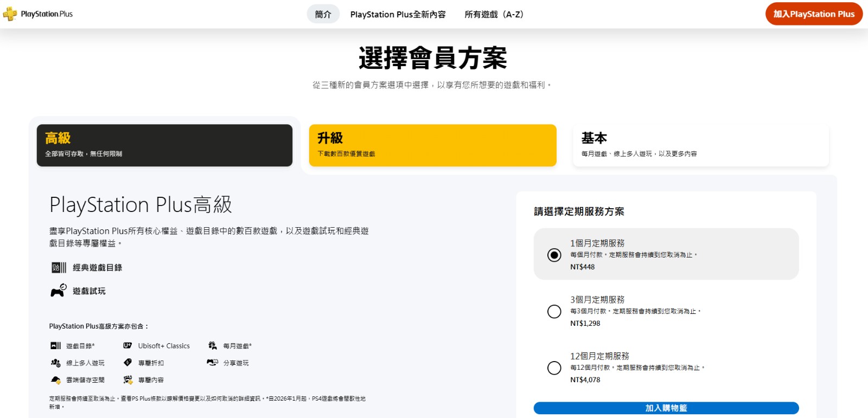Click the 經典遊戲目錄 classics catalog icon

(59, 267)
